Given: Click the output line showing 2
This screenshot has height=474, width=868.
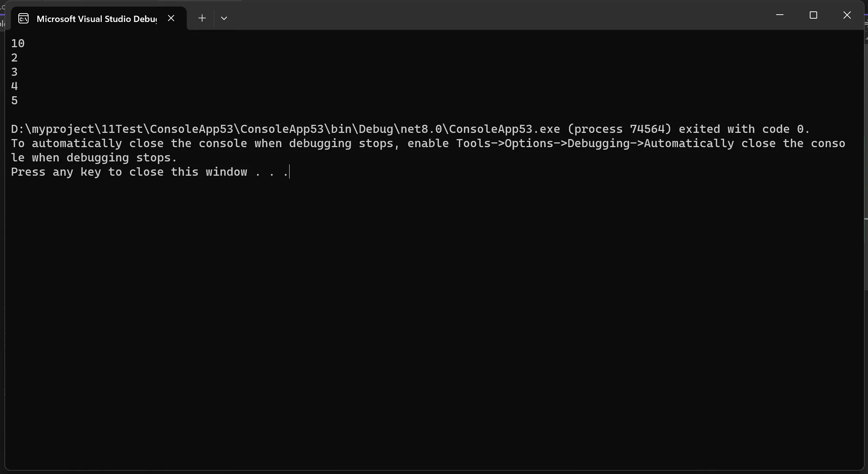Looking at the screenshot, I should 14,58.
